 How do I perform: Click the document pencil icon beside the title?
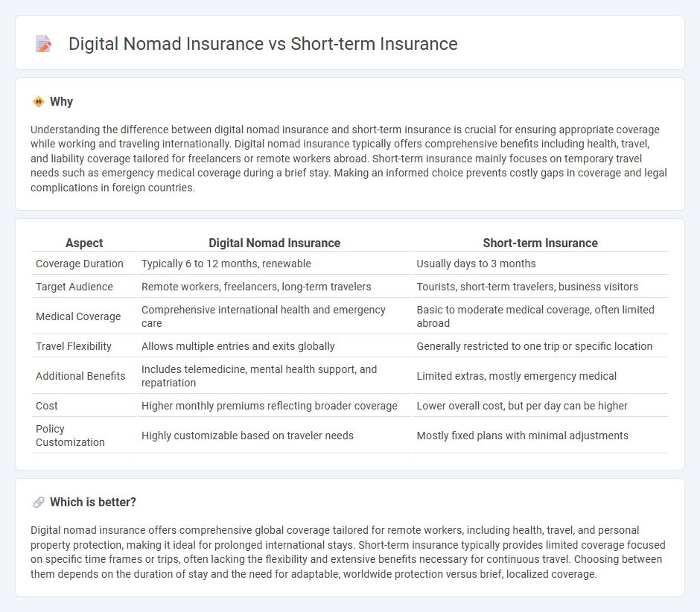(43, 44)
